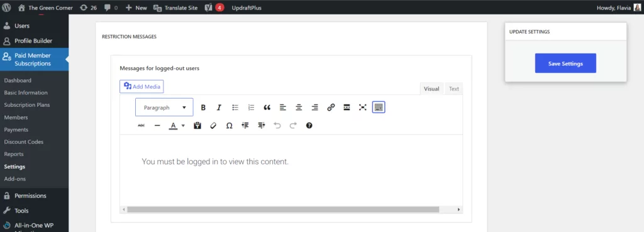Screen dimensions: 644x232
Task: Decrease paragraph indent
Action: (x=245, y=125)
